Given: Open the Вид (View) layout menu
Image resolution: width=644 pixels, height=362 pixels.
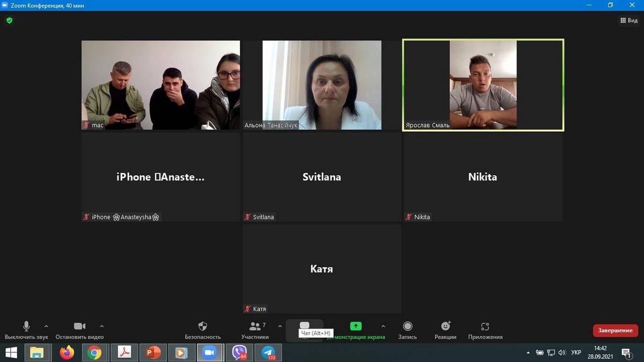Looking at the screenshot, I should [629, 20].
